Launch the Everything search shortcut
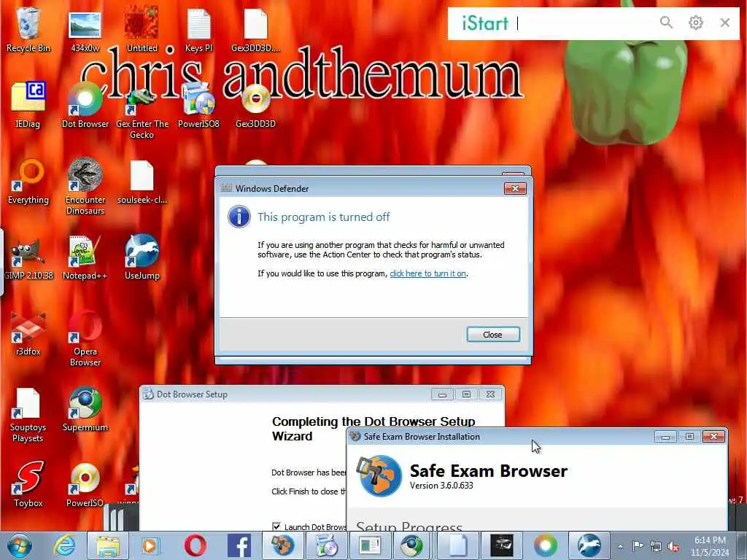This screenshot has height=560, width=747. (28, 181)
